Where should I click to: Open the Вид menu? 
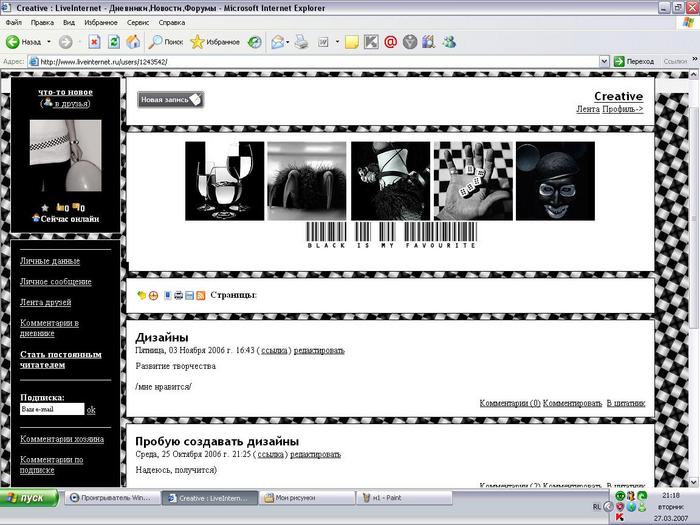pos(69,22)
